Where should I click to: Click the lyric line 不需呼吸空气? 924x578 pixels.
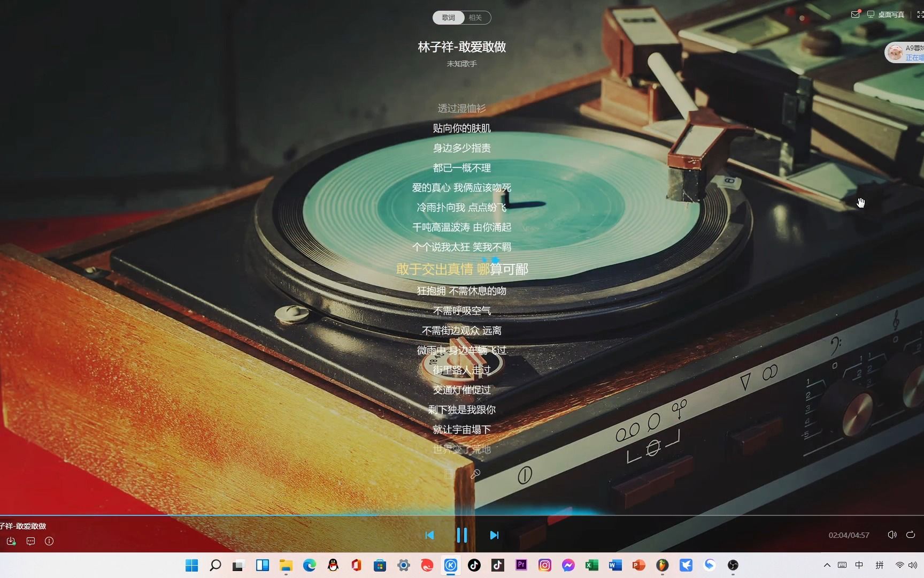coord(461,310)
